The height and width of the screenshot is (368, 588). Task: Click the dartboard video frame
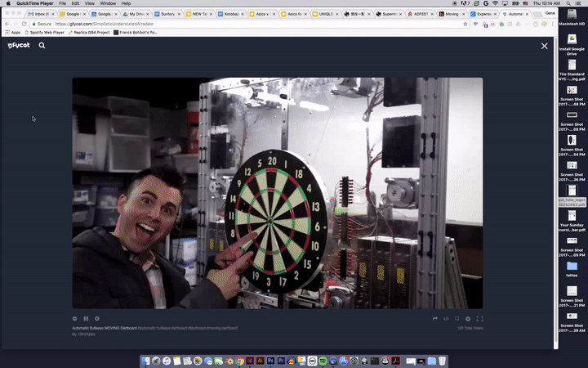pos(277,193)
